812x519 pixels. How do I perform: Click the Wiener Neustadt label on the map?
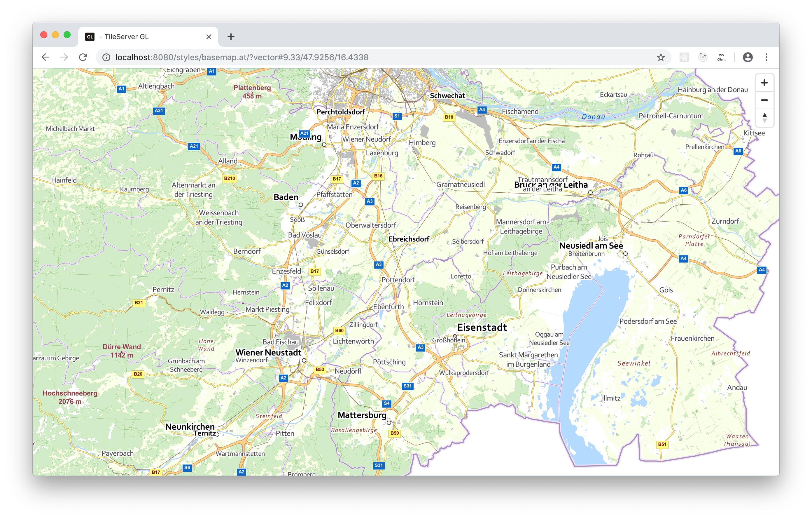coord(268,352)
